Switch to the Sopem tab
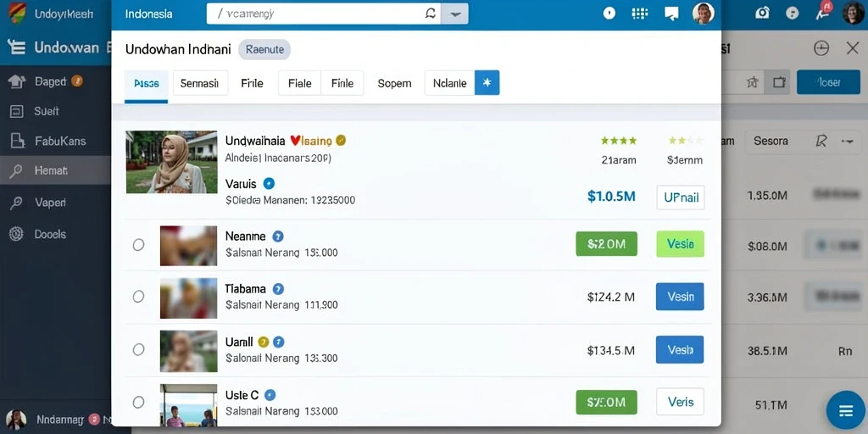Viewport: 868px width, 434px height. (x=394, y=84)
